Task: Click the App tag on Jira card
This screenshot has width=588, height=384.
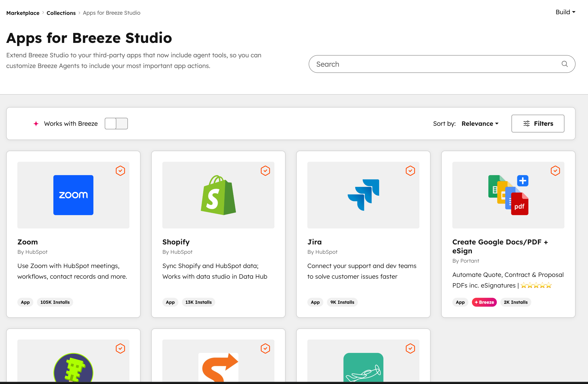Action: click(315, 302)
